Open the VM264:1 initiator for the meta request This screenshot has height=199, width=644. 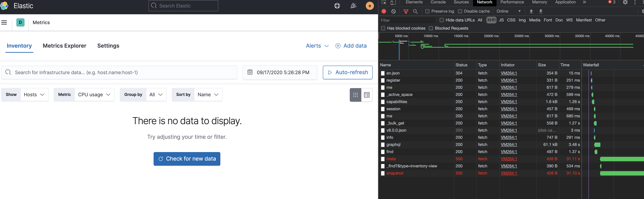[509, 159]
